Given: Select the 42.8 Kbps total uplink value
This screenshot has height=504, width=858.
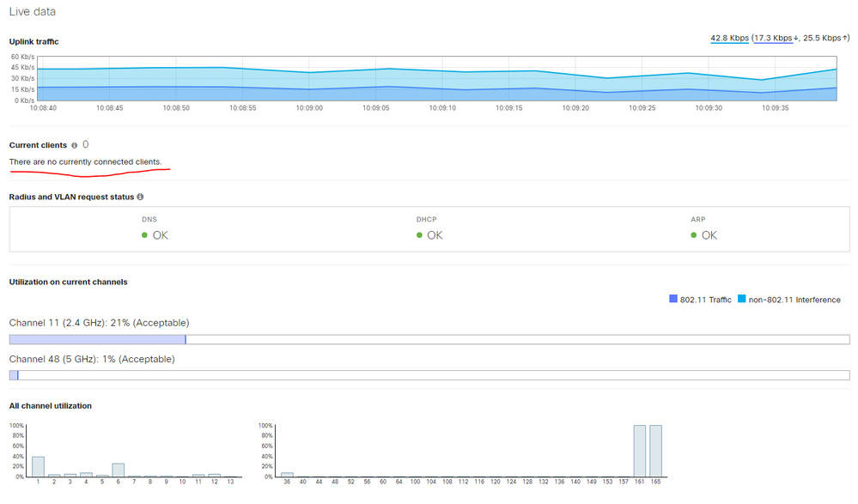Looking at the screenshot, I should tap(729, 39).
